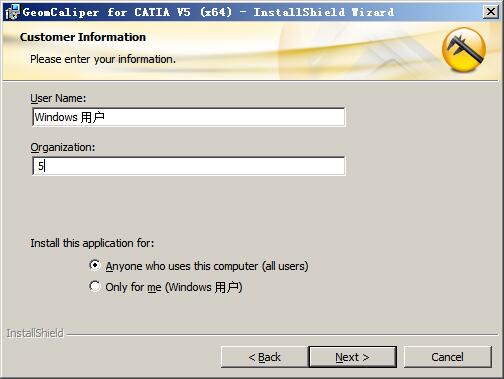Viewport: 504px width, 379px height.
Task: Select the 'Only for me' radio button
Action: 95,286
